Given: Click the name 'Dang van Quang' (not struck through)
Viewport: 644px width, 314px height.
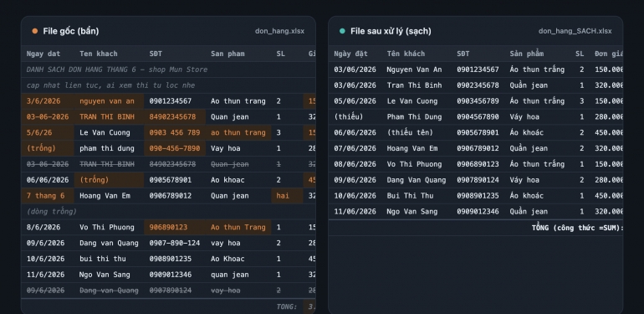Looking at the screenshot, I should (109, 244).
